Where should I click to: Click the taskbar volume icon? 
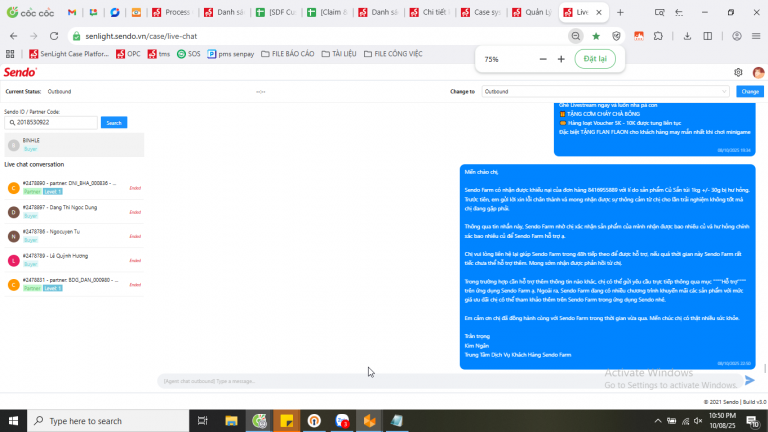click(x=698, y=421)
